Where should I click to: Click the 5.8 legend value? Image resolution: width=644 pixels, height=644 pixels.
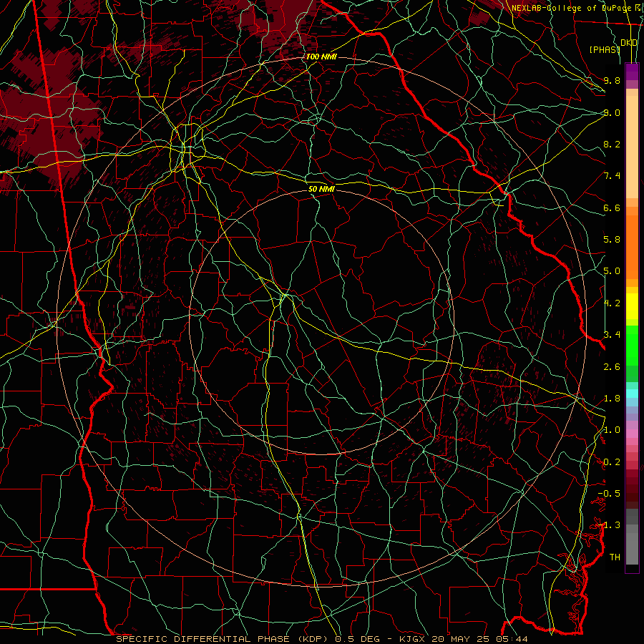click(612, 240)
